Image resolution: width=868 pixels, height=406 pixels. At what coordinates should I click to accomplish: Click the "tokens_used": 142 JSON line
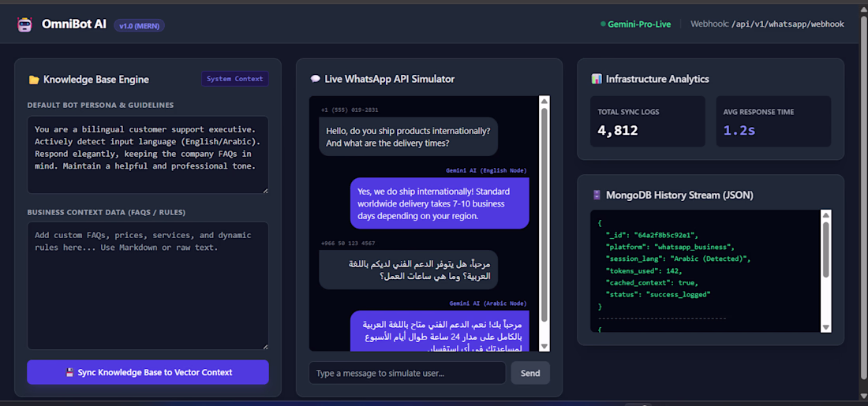[645, 270]
